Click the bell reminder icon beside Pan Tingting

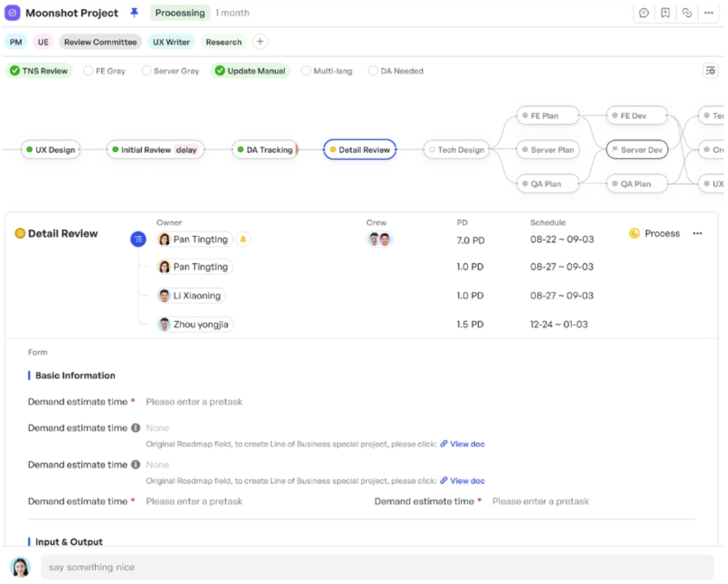click(x=243, y=239)
